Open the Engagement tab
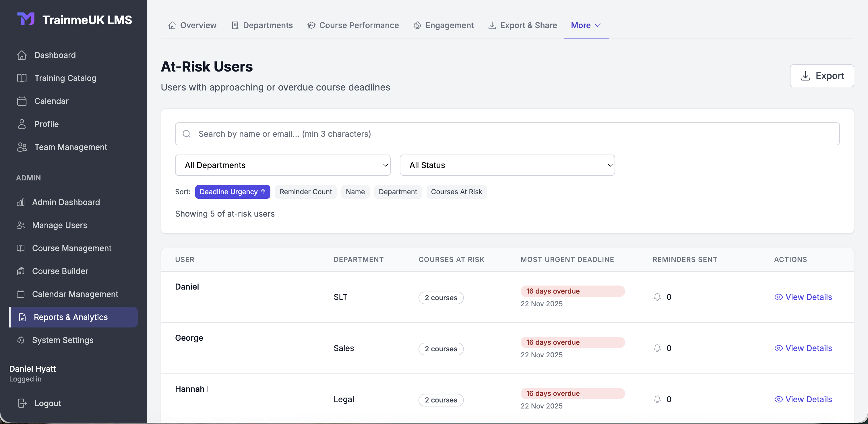The image size is (868, 424). [x=443, y=25]
